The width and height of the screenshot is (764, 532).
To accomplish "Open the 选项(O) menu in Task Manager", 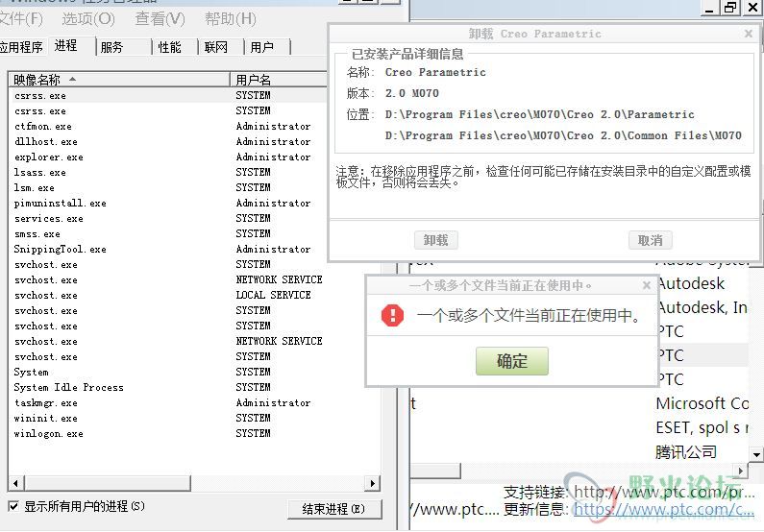I will click(88, 19).
